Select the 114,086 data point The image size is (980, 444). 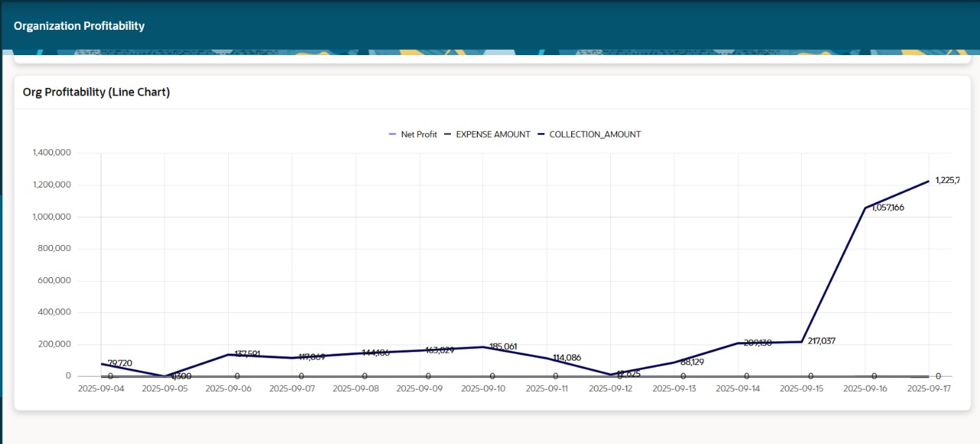click(547, 358)
